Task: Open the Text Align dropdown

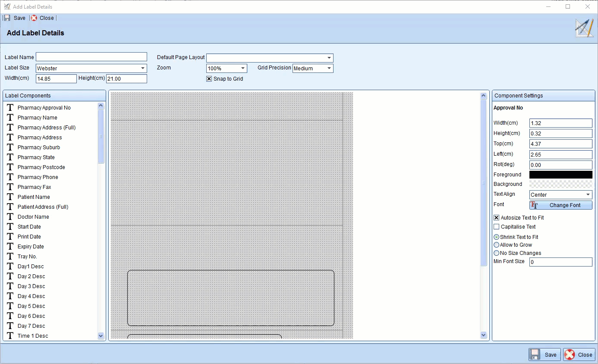Action: [x=588, y=195]
